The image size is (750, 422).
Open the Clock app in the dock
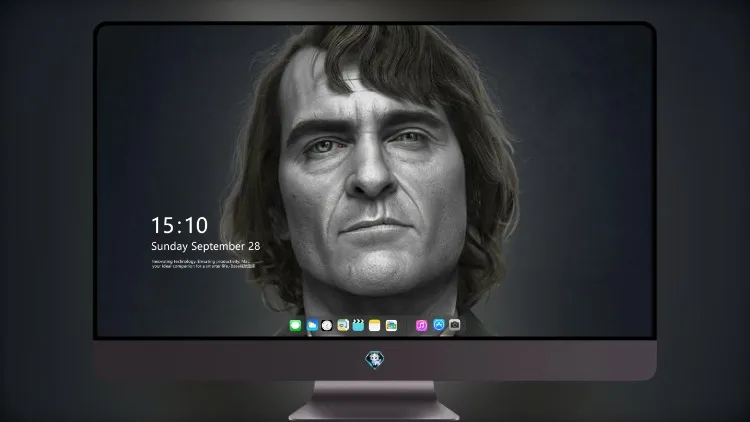tap(327, 325)
